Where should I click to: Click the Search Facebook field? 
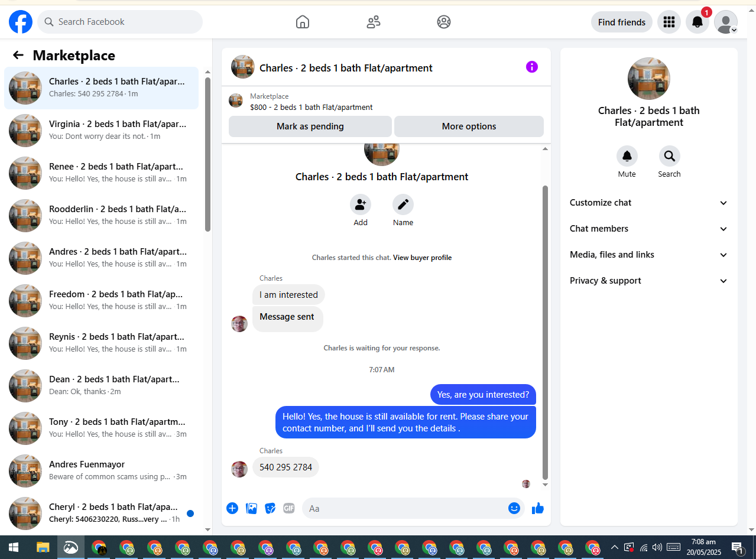(120, 22)
